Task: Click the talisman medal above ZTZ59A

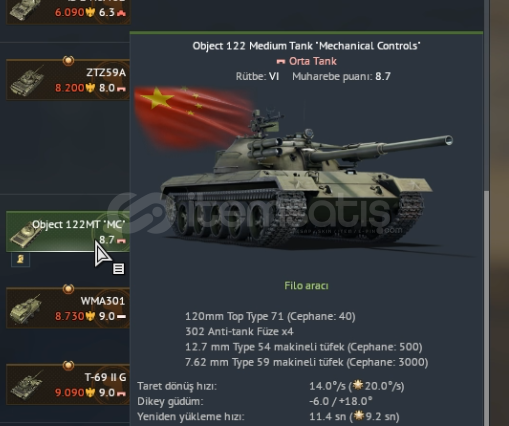Action: point(68,60)
